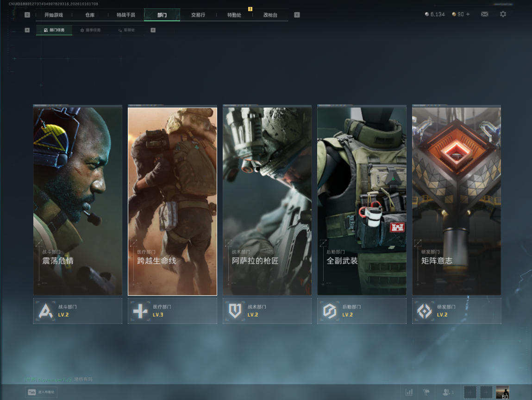Click the medical department cross icon
This screenshot has height=400, width=532.
pyautogui.click(x=140, y=311)
